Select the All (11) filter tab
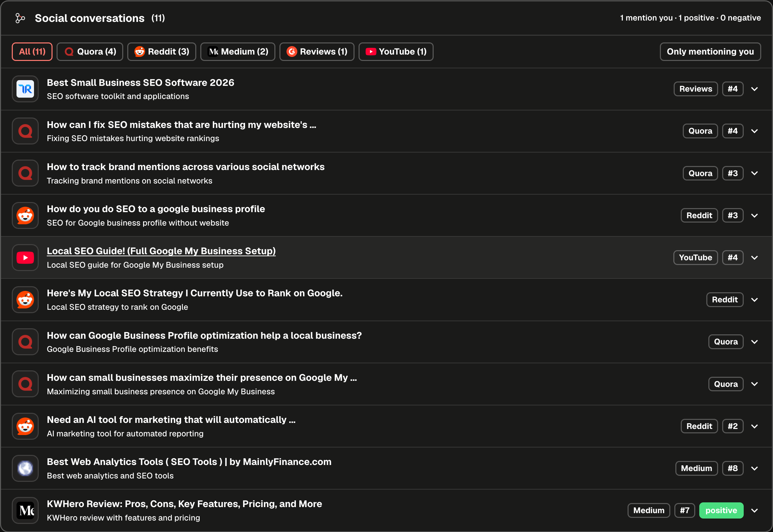The height and width of the screenshot is (532, 773). point(32,52)
